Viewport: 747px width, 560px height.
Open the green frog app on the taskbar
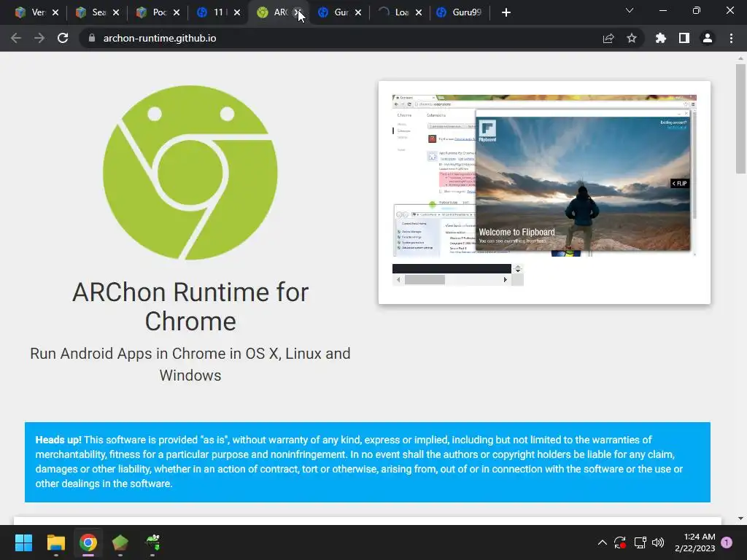(x=152, y=542)
